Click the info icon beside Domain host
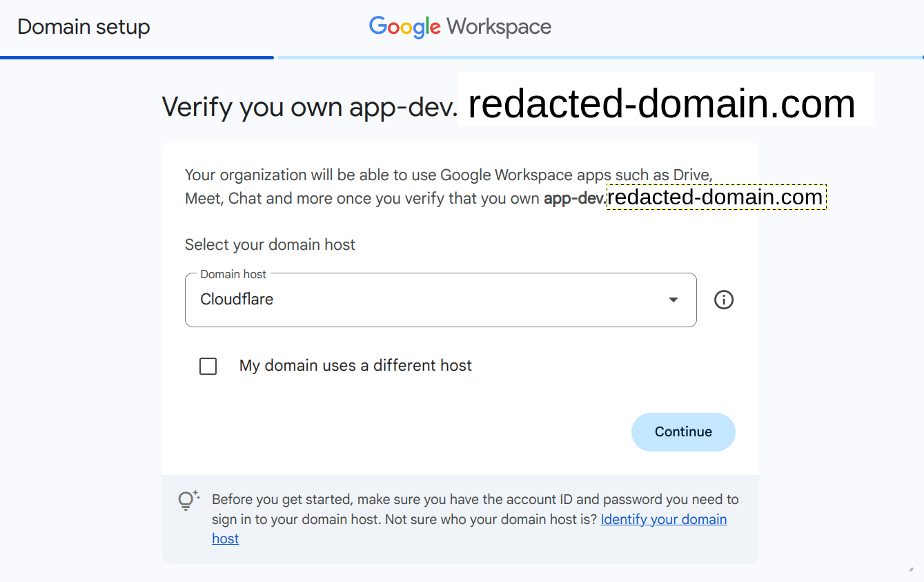 (x=723, y=300)
